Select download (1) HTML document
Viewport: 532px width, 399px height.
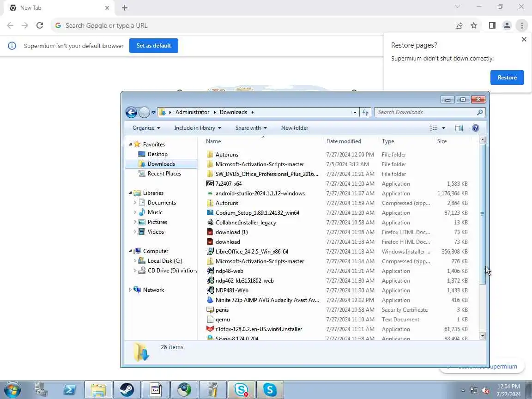coord(231,232)
